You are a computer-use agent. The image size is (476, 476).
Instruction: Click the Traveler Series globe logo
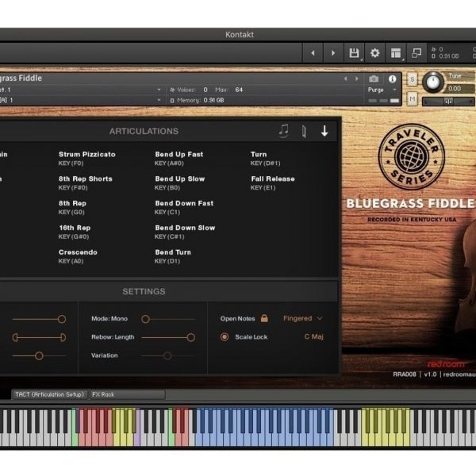[412, 156]
